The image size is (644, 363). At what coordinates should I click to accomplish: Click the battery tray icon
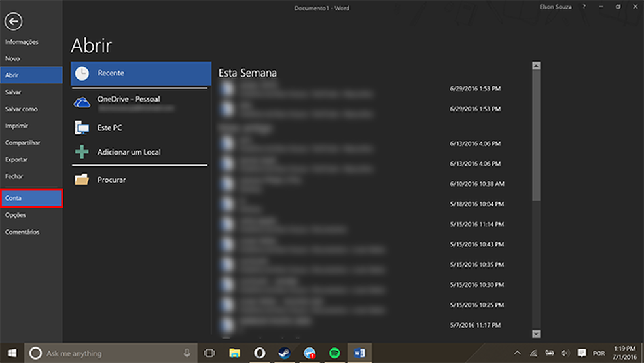point(550,353)
